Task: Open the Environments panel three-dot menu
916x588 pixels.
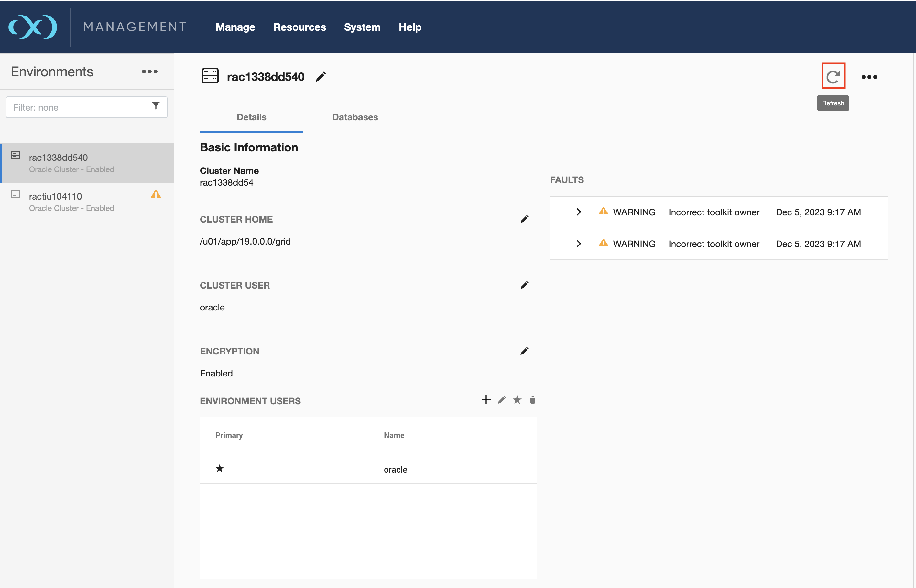Action: (x=150, y=71)
